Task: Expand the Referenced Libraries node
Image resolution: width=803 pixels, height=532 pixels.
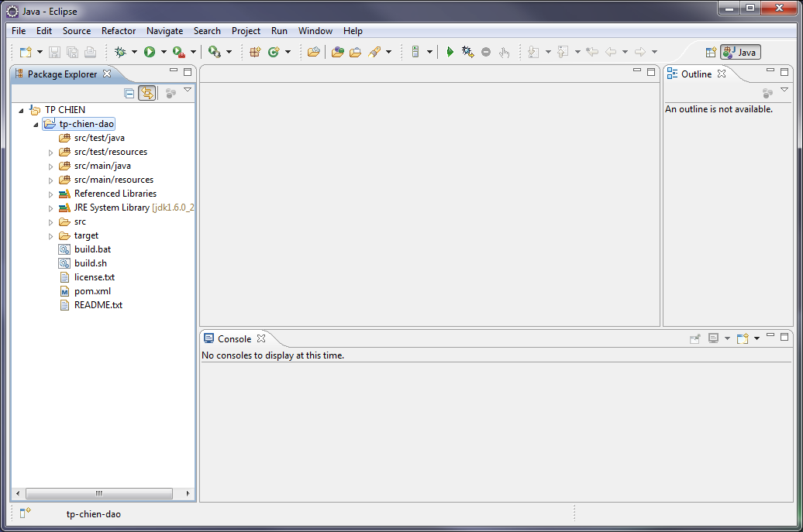Action: [x=51, y=194]
